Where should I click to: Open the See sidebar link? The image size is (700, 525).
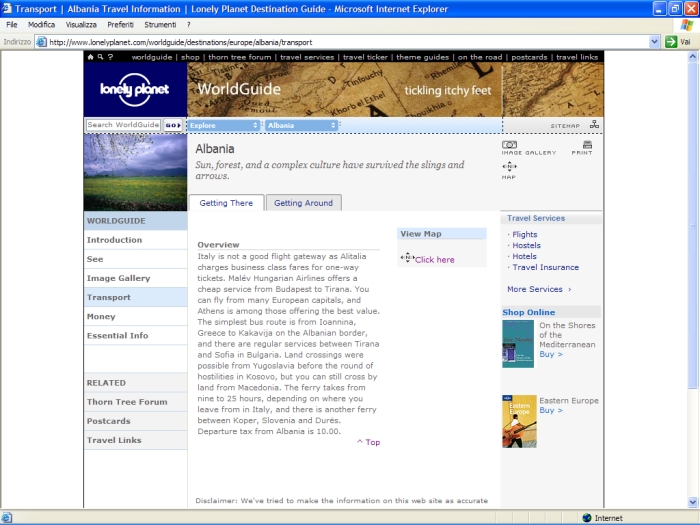135,259
